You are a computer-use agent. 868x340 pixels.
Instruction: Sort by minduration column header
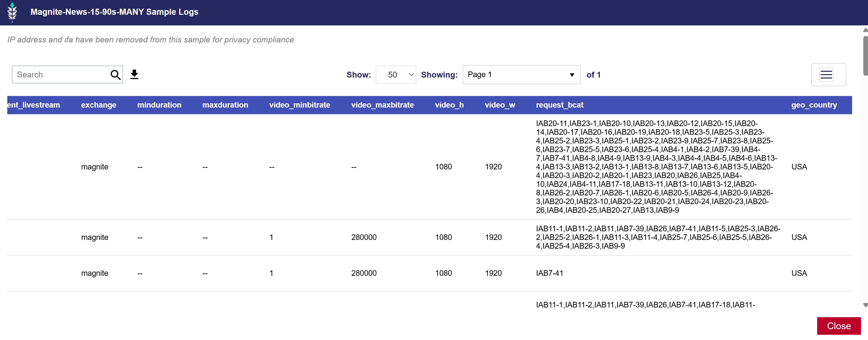(159, 105)
